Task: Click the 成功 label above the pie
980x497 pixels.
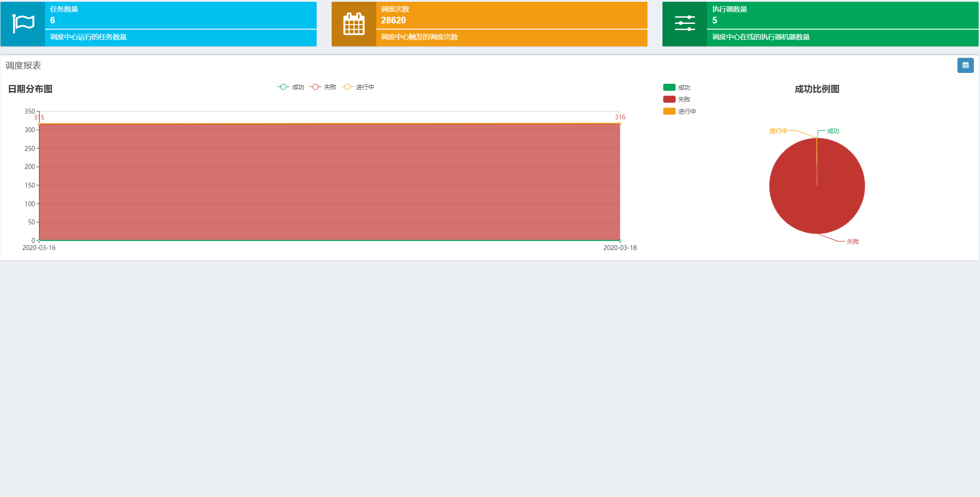Action: coord(833,131)
